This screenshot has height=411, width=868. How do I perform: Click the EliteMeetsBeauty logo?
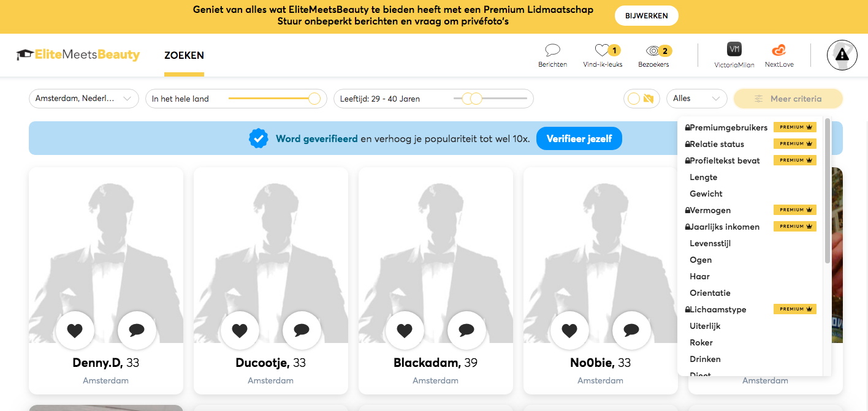(x=78, y=55)
